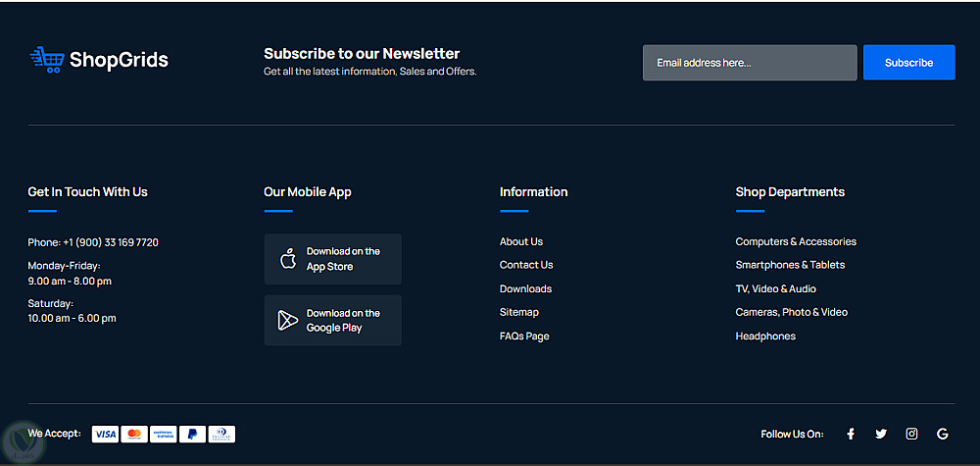980x466 pixels.
Task: Click the Visa payment card icon
Action: tap(106, 434)
